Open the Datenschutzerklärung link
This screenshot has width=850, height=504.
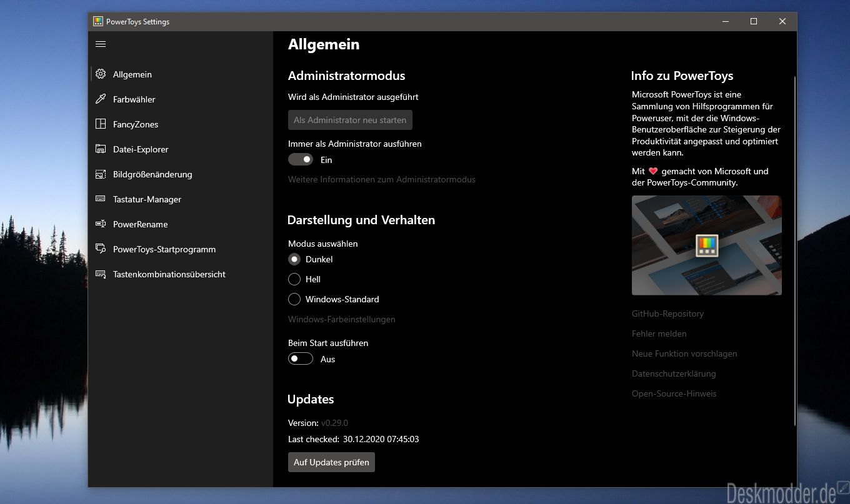pos(674,373)
